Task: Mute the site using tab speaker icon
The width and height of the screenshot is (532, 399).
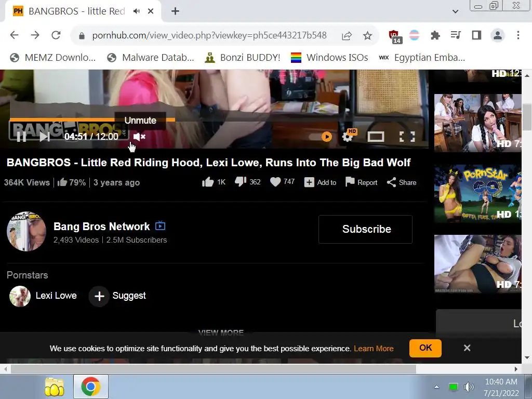Action: pos(137,11)
